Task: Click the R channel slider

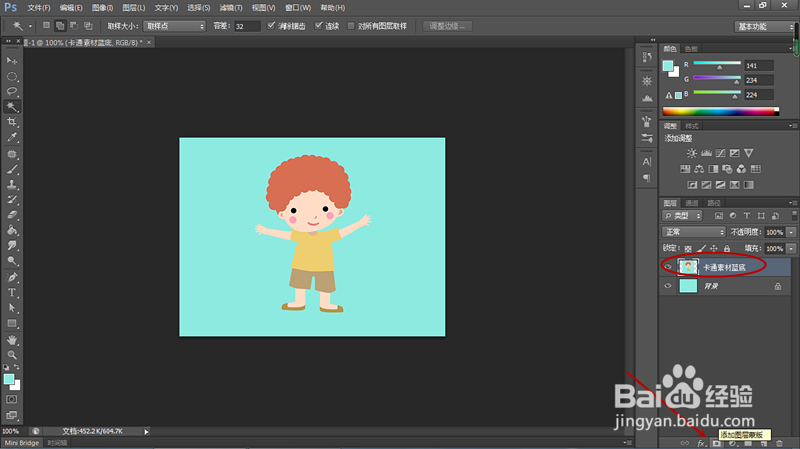Action: click(x=717, y=65)
